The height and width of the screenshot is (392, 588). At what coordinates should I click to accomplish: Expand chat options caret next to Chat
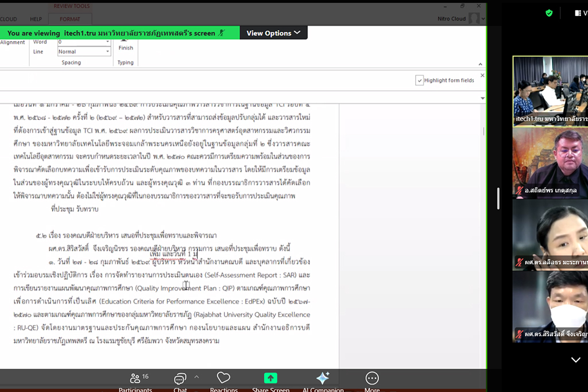[196, 377]
